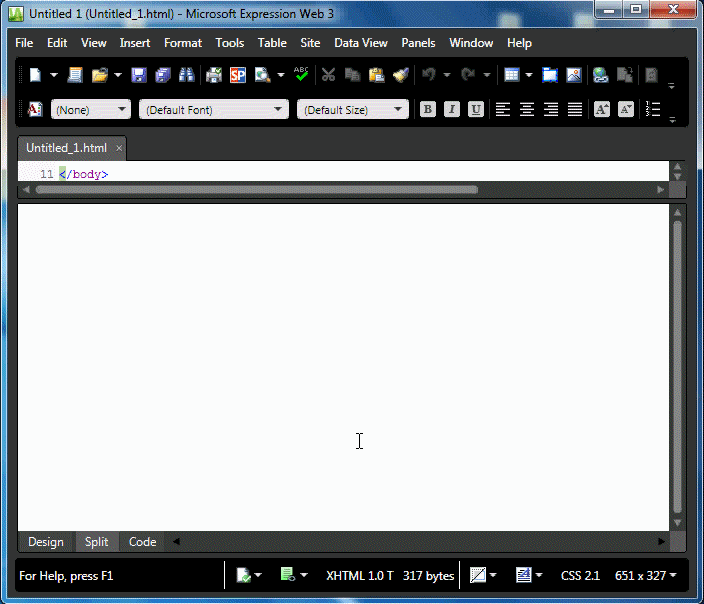
Task: Click the XHTML 1.0 T doctype indicator
Action: pos(360,575)
